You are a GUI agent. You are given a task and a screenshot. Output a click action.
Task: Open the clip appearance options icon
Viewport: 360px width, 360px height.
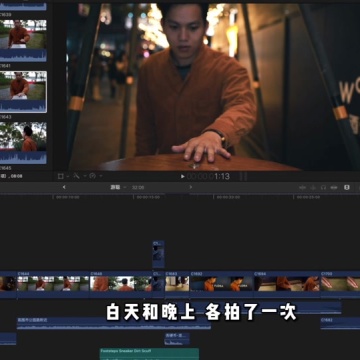click(x=347, y=188)
